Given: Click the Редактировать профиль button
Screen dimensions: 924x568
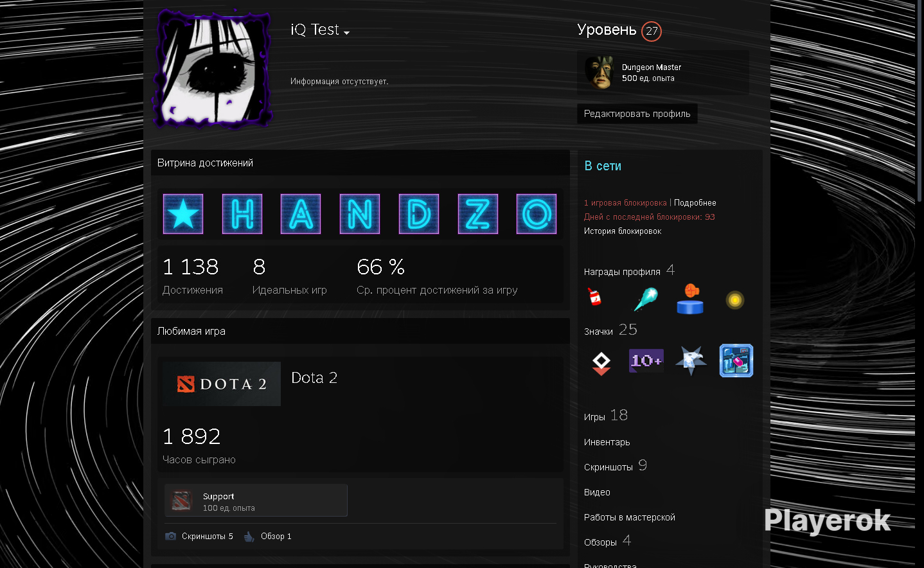Looking at the screenshot, I should [x=637, y=114].
